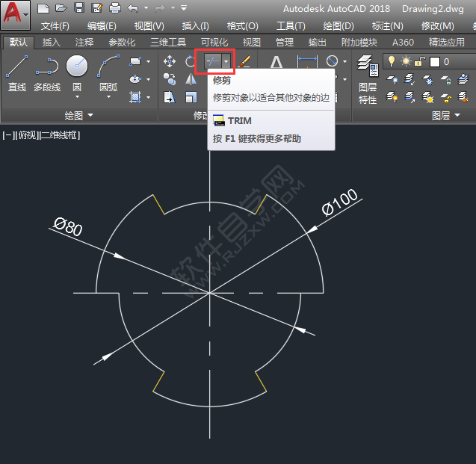Toggle the lock icon for layer 0
Screen dimensions: 476x464
pyautogui.click(x=420, y=61)
